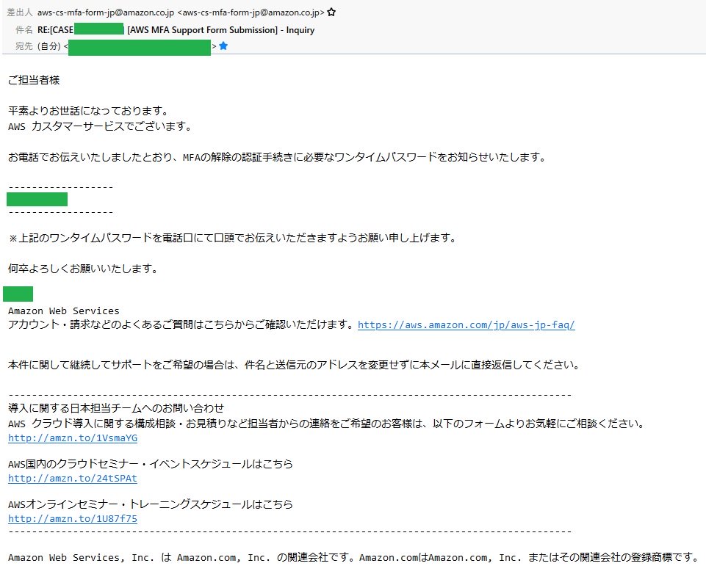Click the outlined star beside sender address
Image resolution: width=706 pixels, height=588 pixels.
(x=331, y=12)
